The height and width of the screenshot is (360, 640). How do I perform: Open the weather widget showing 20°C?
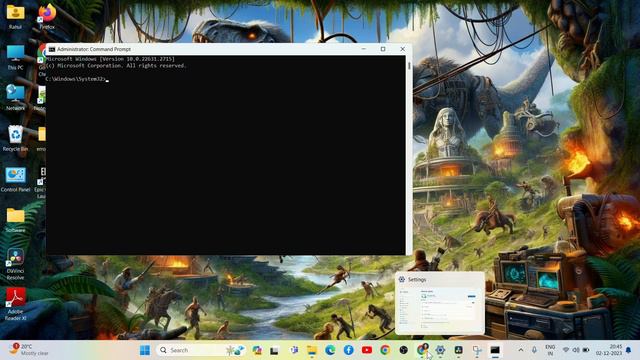pos(29,350)
